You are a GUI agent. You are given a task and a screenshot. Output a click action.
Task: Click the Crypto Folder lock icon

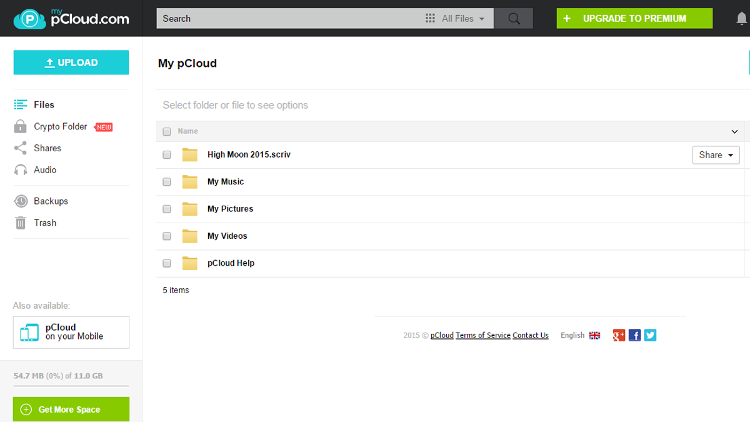click(x=20, y=126)
